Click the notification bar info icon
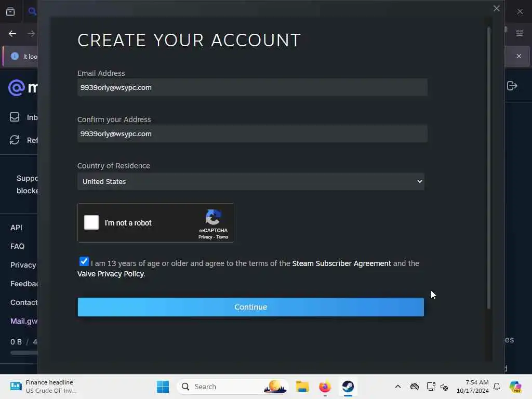The height and width of the screenshot is (399, 532). [x=15, y=56]
